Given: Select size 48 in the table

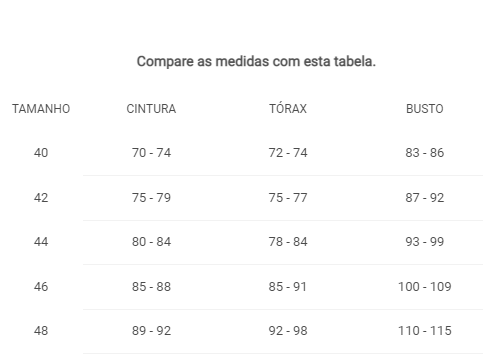Looking at the screenshot, I should point(41,331).
